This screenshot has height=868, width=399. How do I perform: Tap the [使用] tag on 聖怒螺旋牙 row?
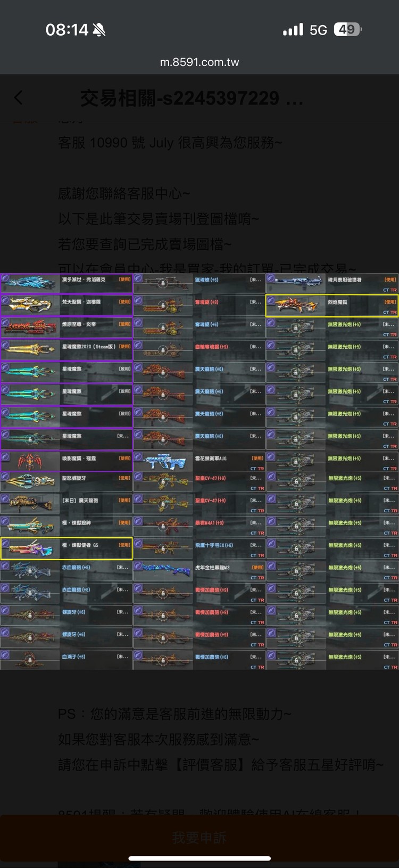click(124, 478)
